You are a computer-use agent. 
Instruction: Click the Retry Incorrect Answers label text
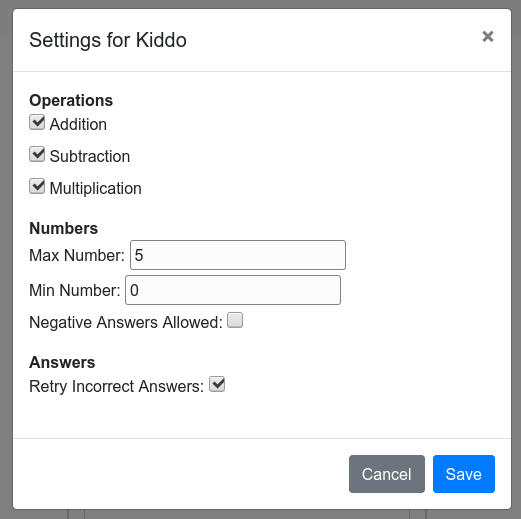point(116,386)
